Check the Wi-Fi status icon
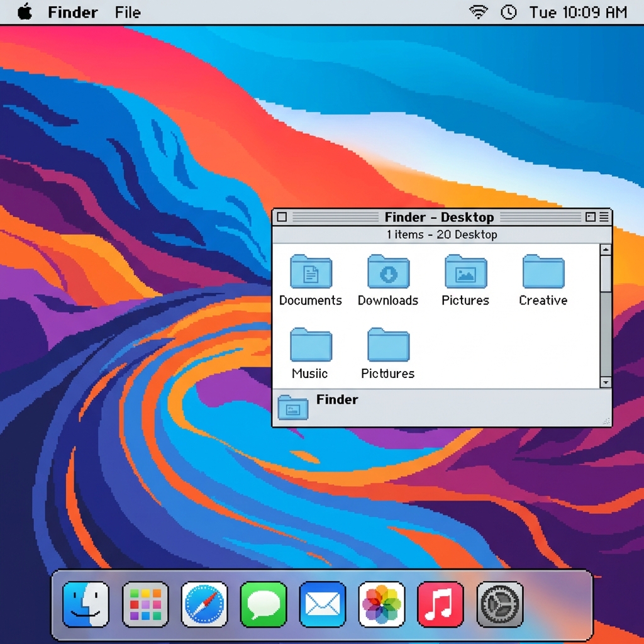Viewport: 644px width, 644px height. click(478, 11)
